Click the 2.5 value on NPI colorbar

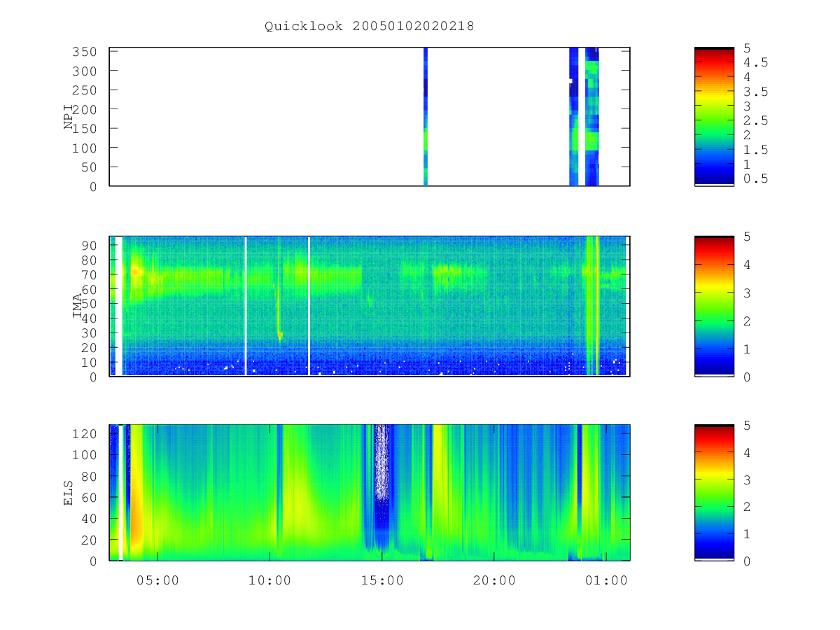pos(755,121)
